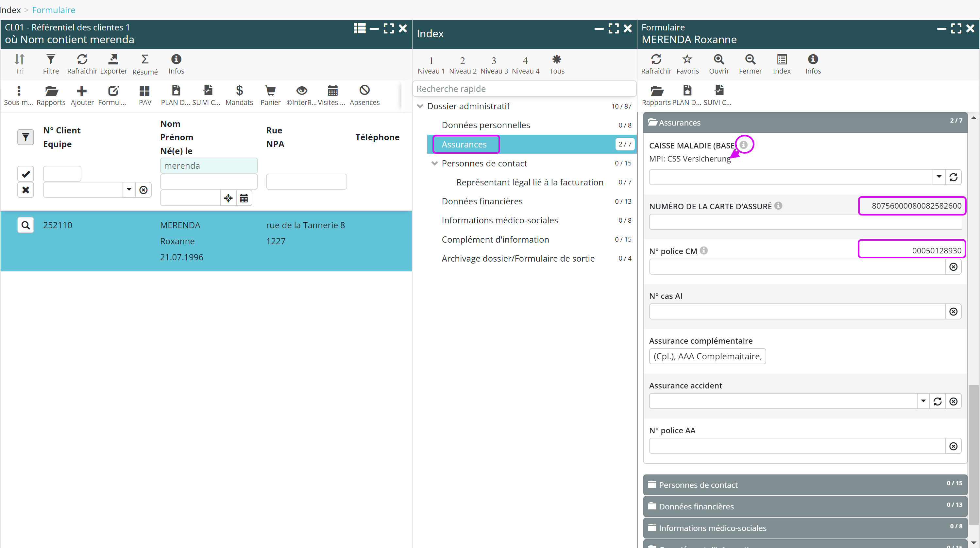Click the Formulaire breadcrumb link
Viewport: 980px width, 548px height.
point(54,10)
